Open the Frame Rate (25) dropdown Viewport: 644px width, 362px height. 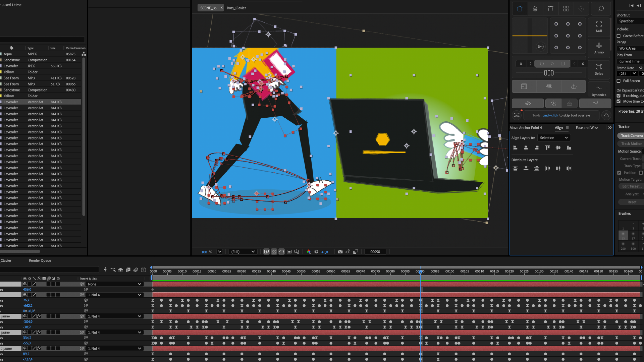coord(627,73)
